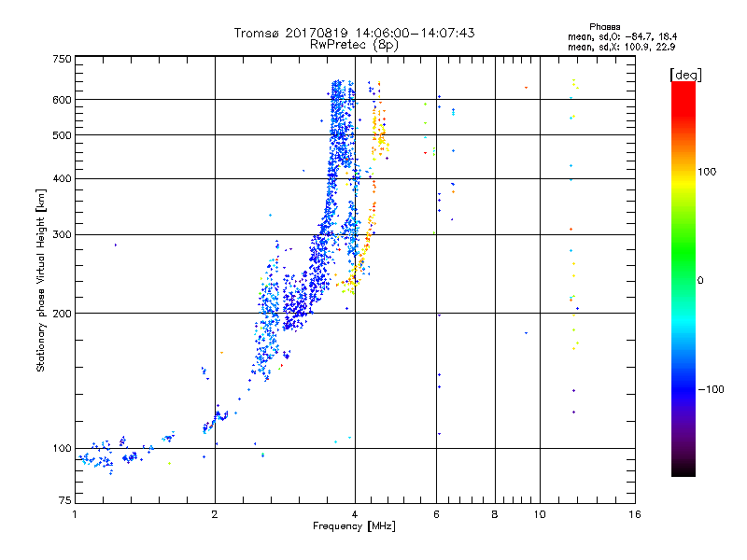Image resolution: width=747 pixels, height=560 pixels.
Task: Select the 'mean, sd,O: -84.7, 18.4' line
Action: click(622, 36)
